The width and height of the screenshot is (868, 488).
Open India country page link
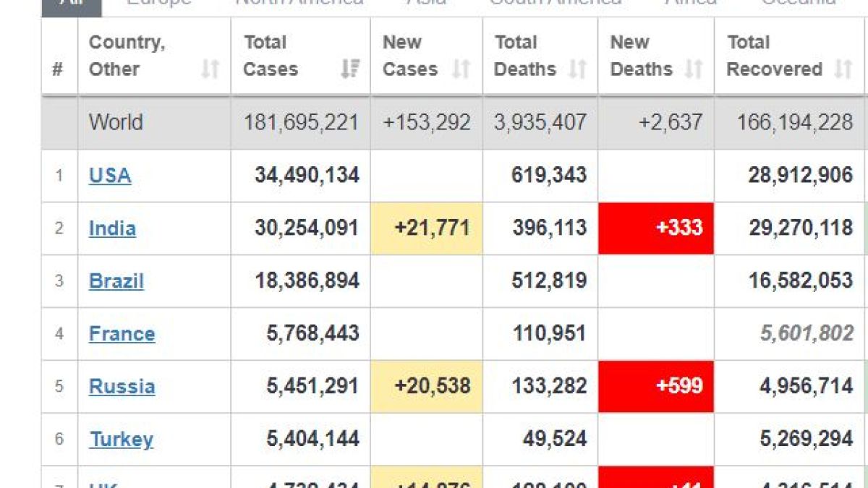pos(112,228)
